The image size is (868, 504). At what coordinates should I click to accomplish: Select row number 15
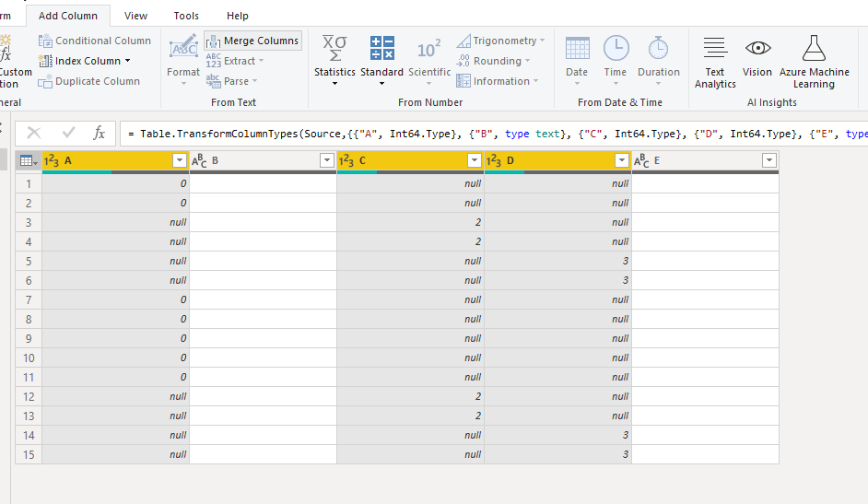(29, 455)
